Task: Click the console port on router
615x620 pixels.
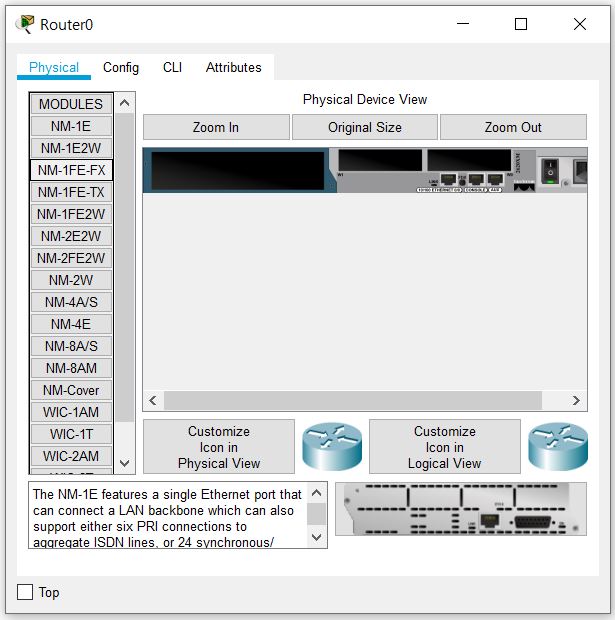Action: [476, 180]
